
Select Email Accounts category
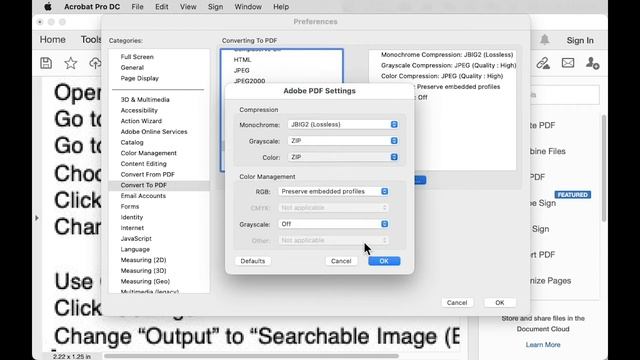coord(143,196)
